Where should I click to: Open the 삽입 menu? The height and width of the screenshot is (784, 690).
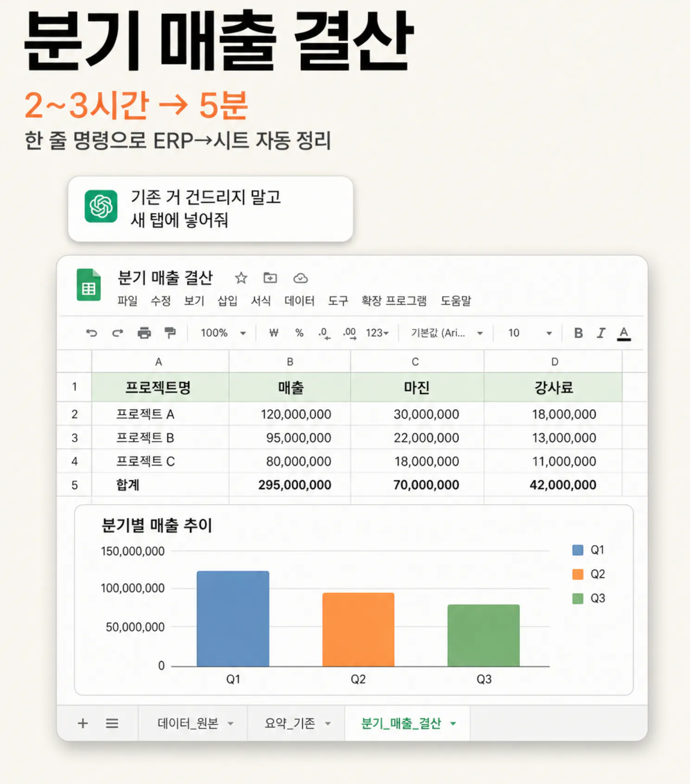point(227,301)
